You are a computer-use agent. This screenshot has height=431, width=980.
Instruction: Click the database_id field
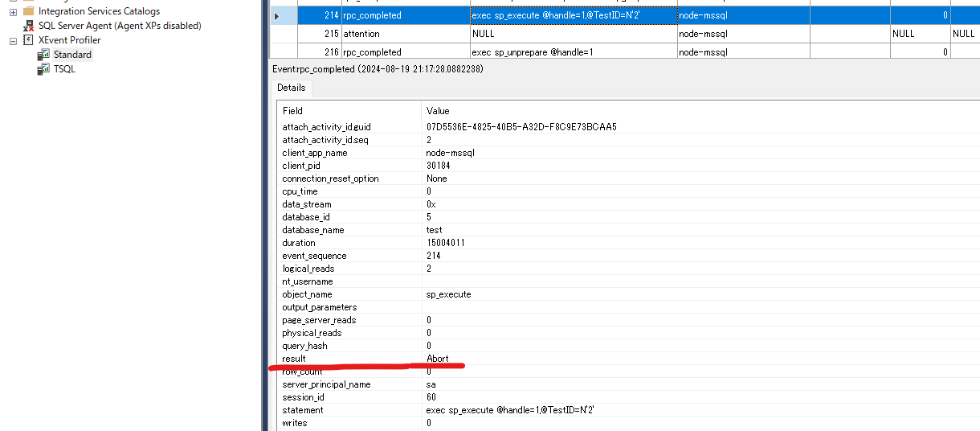tap(304, 217)
